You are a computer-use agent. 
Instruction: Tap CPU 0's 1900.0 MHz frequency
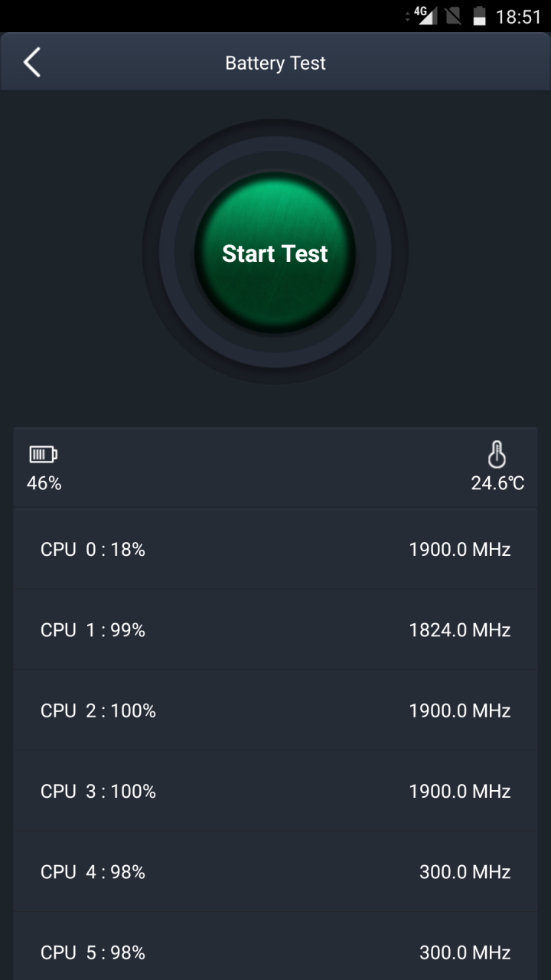point(460,549)
